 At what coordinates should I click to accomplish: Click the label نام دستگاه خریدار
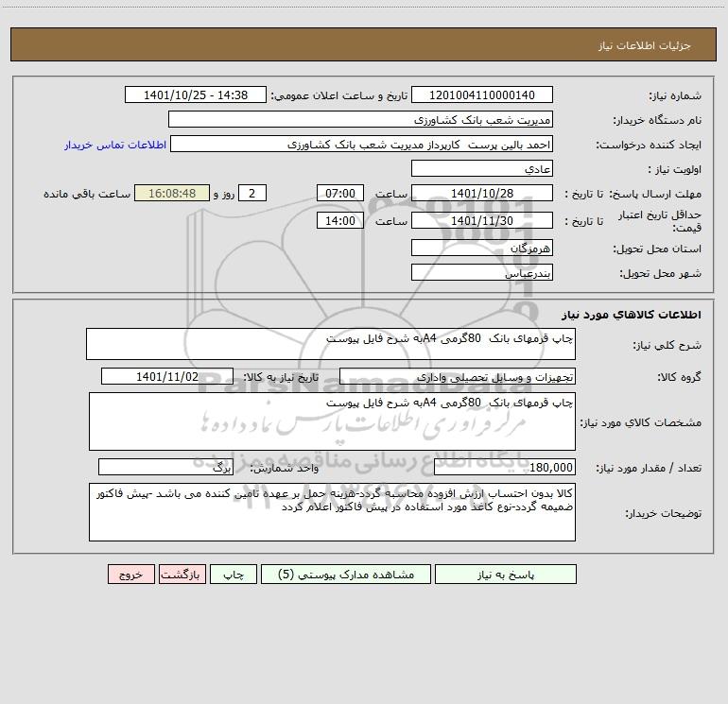click(657, 120)
